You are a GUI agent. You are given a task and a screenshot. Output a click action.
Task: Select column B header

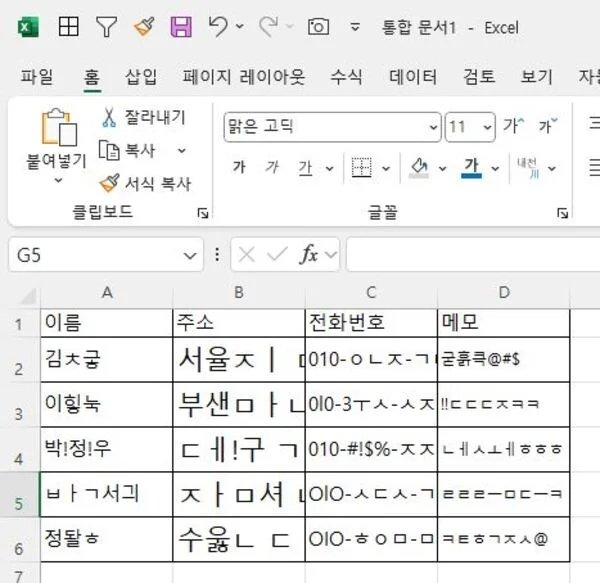tap(239, 293)
